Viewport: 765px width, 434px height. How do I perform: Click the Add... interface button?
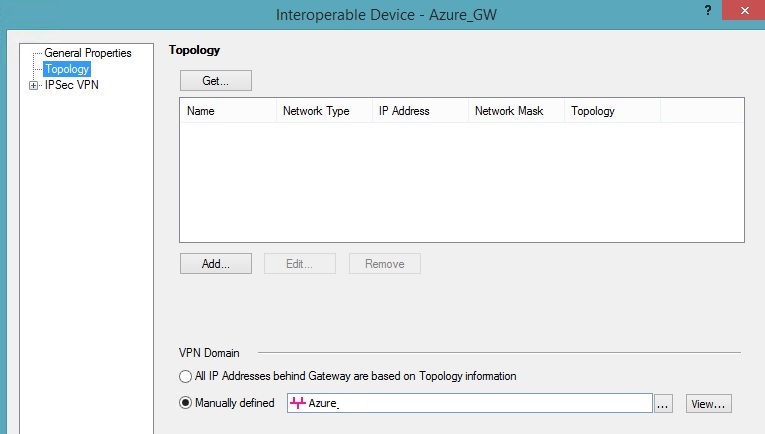pyautogui.click(x=216, y=264)
